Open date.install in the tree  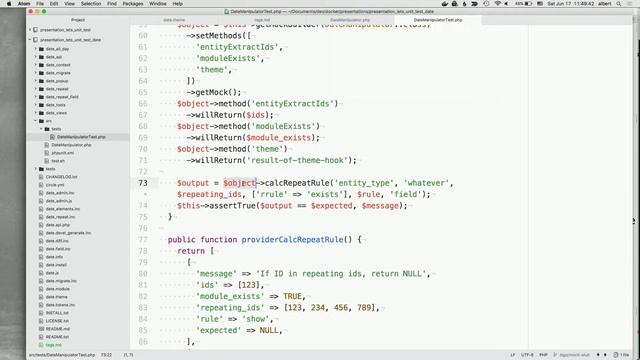pyautogui.click(x=56, y=265)
